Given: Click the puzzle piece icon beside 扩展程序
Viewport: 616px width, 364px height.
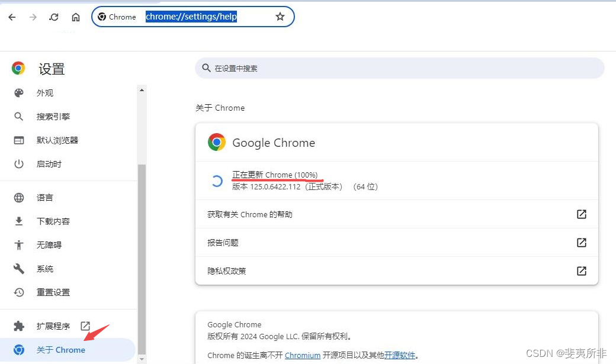Looking at the screenshot, I should coord(19,326).
